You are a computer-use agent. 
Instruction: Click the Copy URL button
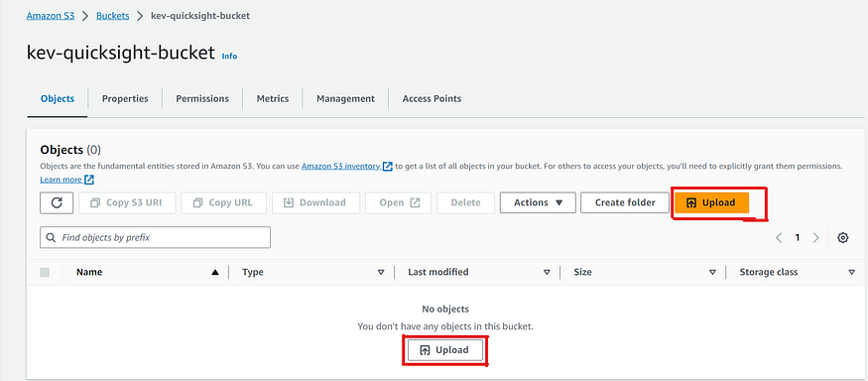(223, 202)
